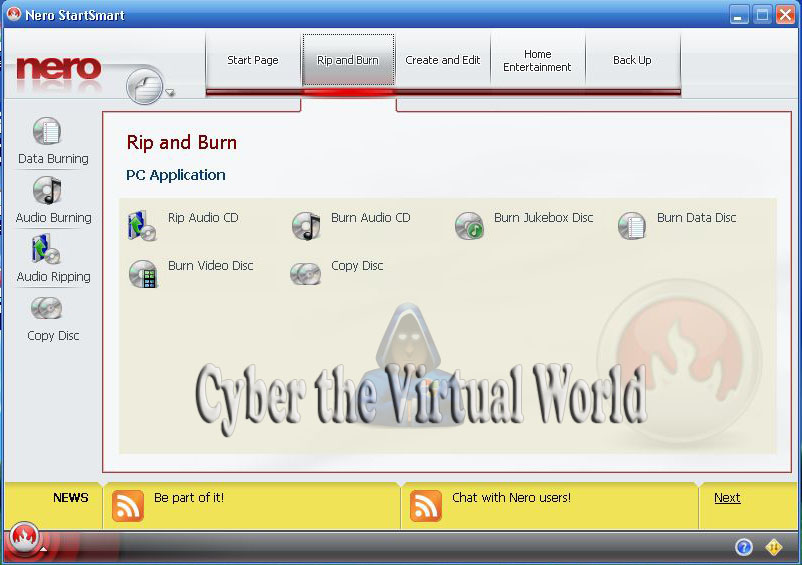Select the Rip and Burn tab
802x565 pixels.
[348, 60]
